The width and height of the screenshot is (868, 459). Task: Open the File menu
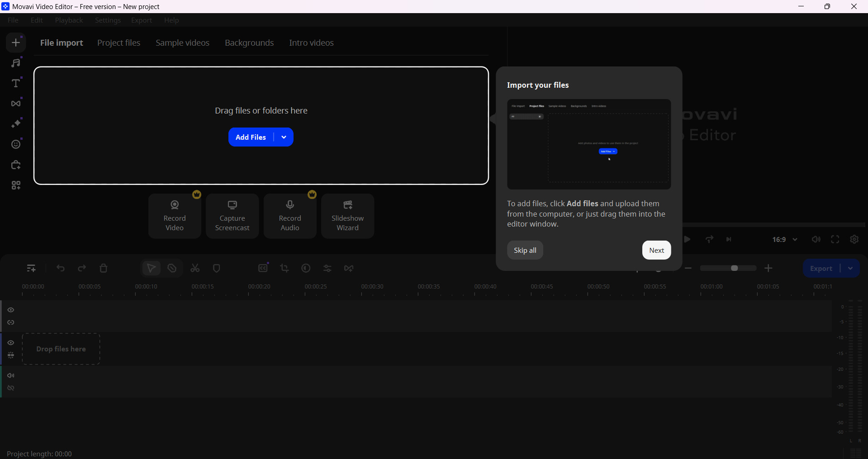pos(13,20)
